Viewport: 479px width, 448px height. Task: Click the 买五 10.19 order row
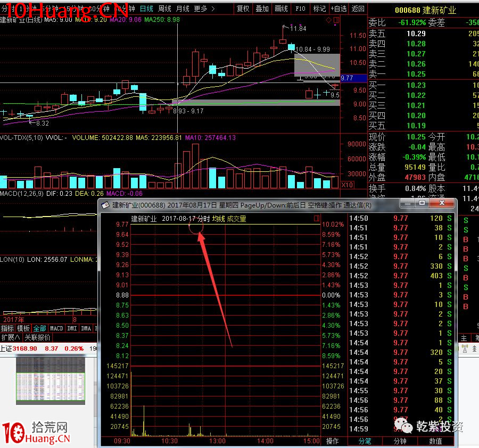click(424, 126)
